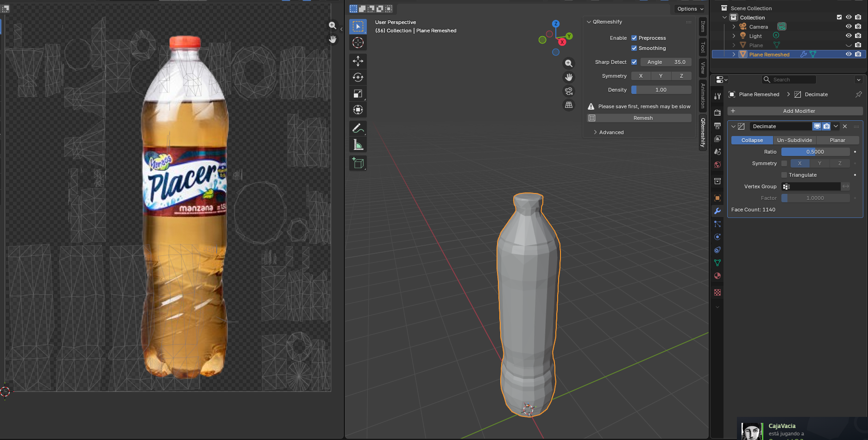
Task: Enable Triangulate in Decimate modifier
Action: [x=784, y=175]
